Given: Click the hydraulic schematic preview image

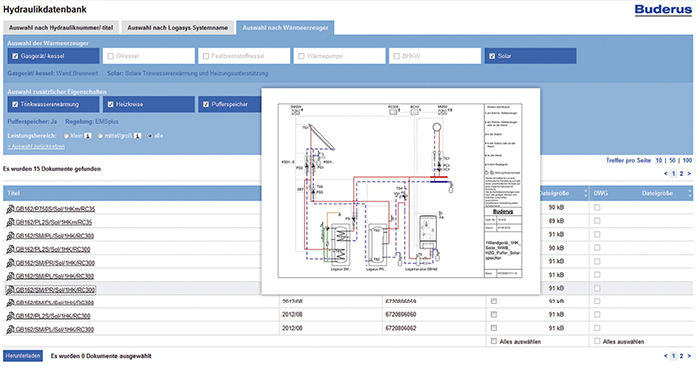Looking at the screenshot, I should click(x=401, y=191).
